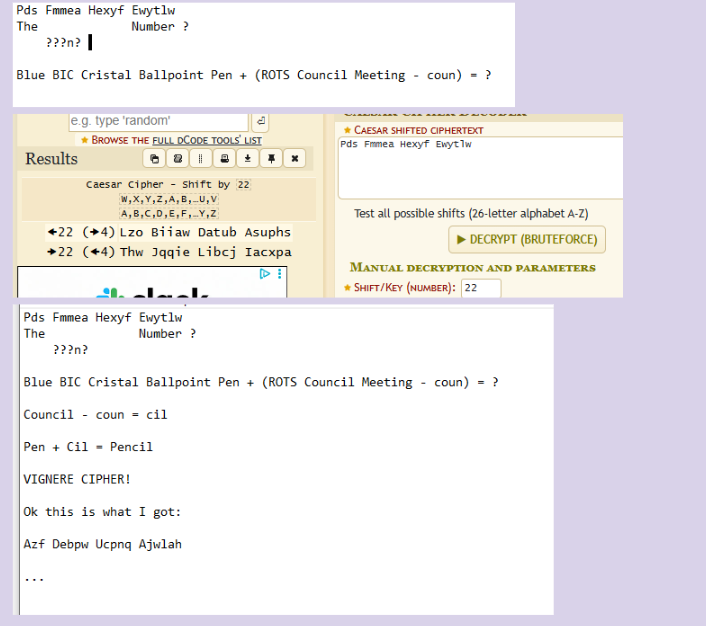Click "Ok this is what I got:" text
706x626 pixels.
102,512
